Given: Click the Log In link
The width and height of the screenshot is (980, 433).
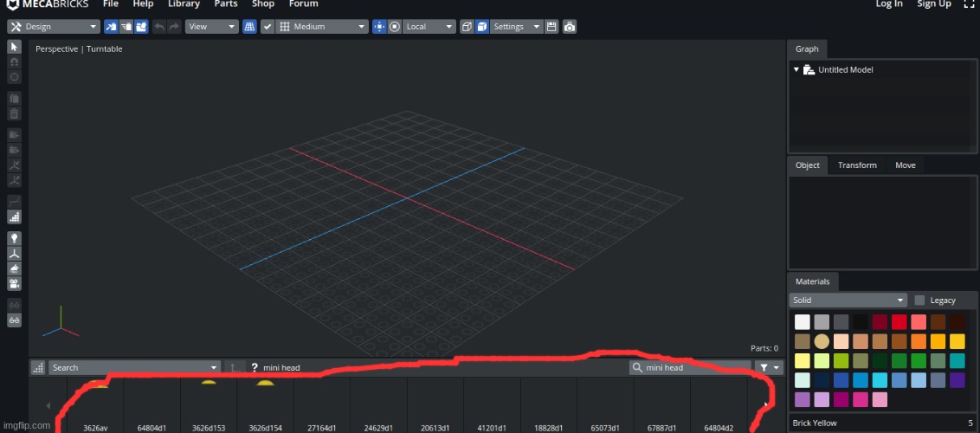Looking at the screenshot, I should point(889,3).
